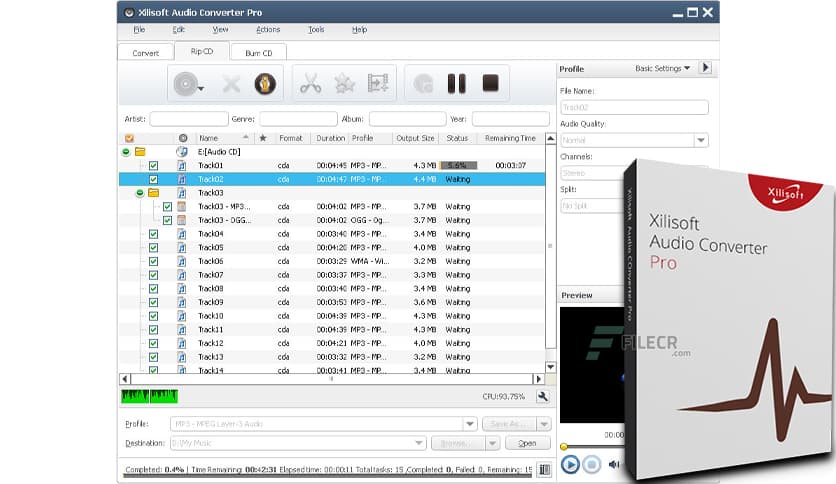Viewport: 836px width, 484px height.
Task: Click the disc column header icon
Action: click(183, 138)
